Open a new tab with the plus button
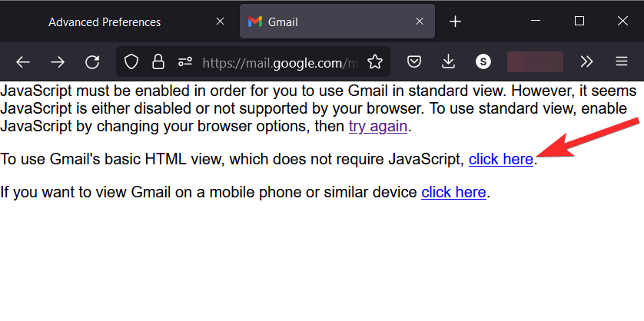This screenshot has height=321, width=644. 455,22
